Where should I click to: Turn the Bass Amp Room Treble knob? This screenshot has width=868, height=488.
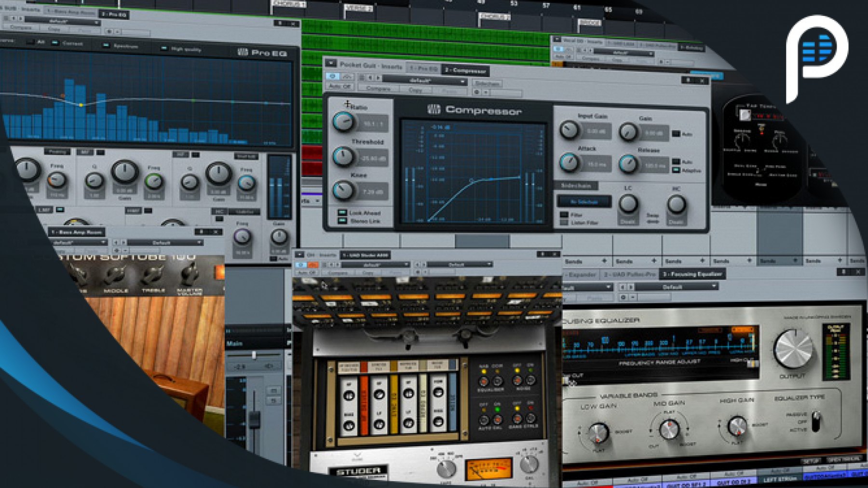152,275
